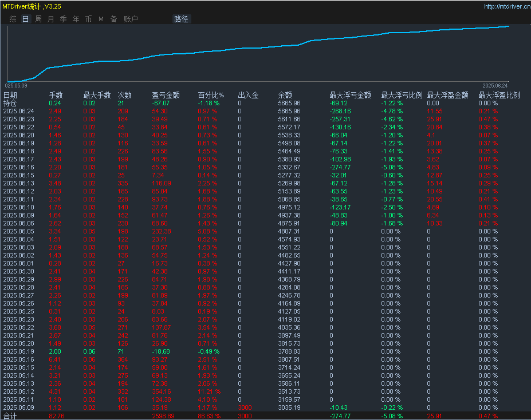This screenshot has width=531, height=420.
Task: Click holdings loss value -67.07
Action: [x=161, y=103]
